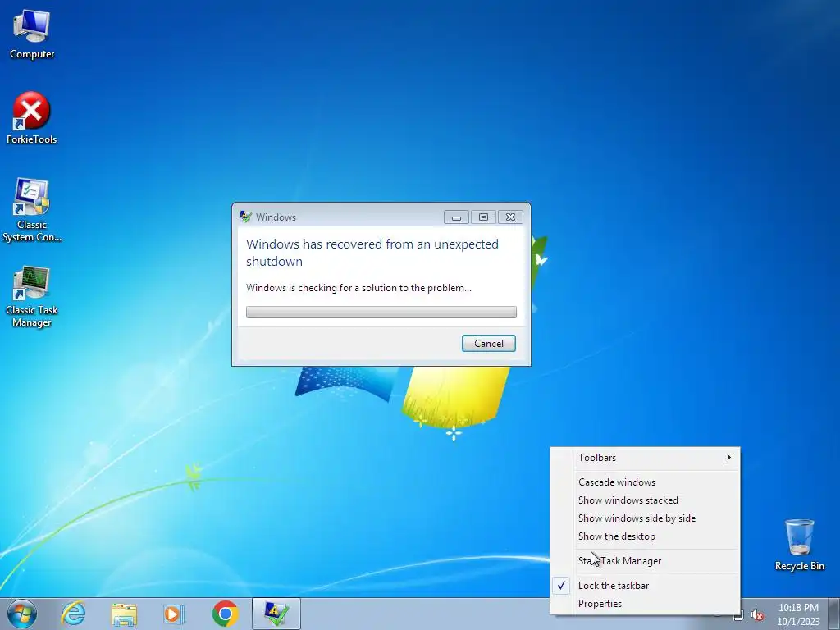840x630 pixels.
Task: Select Classic System Configuration desktop shortcut
Action: pos(32,210)
